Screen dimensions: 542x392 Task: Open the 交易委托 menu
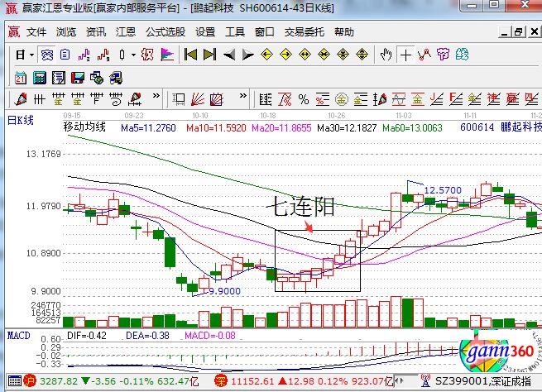305,32
